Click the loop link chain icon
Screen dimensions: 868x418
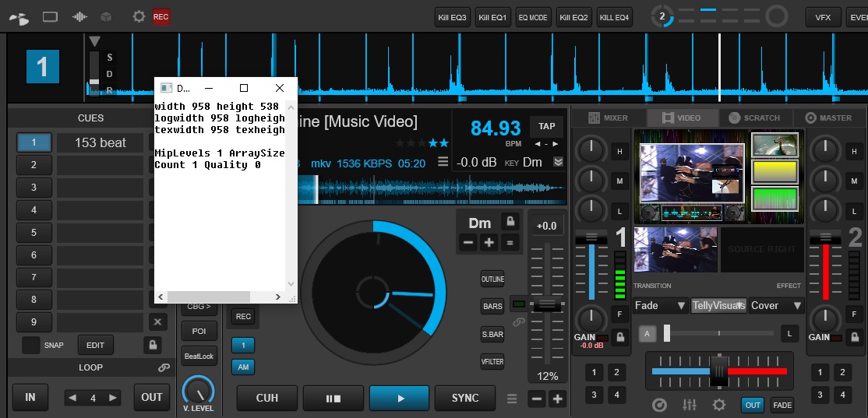tap(164, 367)
